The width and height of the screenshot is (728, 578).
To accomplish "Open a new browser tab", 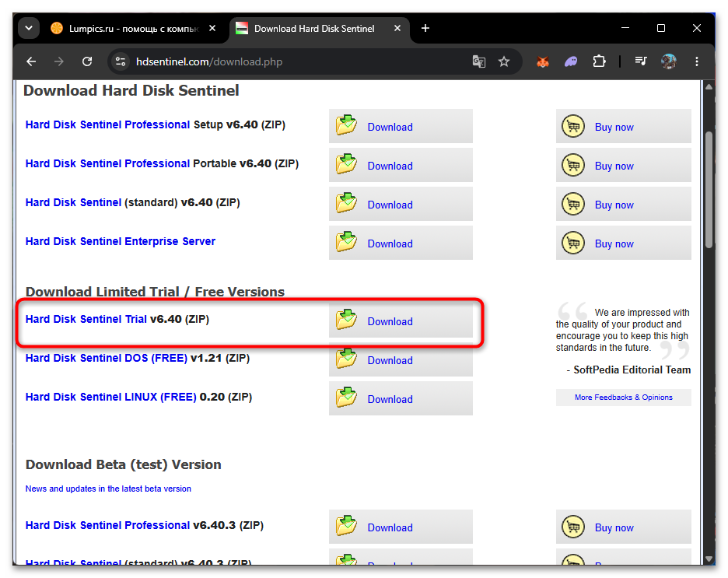I will (425, 28).
